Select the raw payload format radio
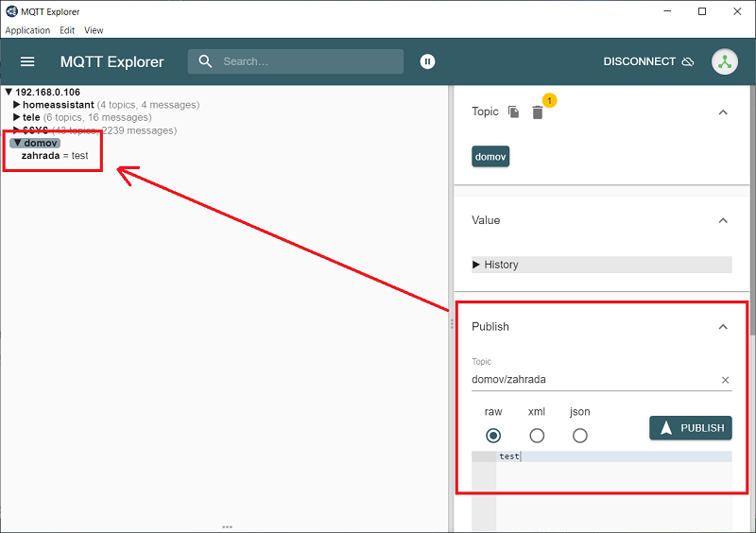 point(493,436)
